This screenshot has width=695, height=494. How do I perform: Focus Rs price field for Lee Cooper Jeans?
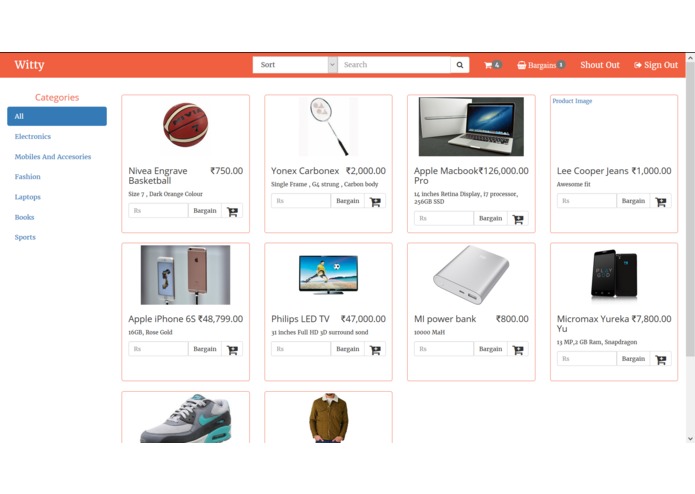(587, 201)
